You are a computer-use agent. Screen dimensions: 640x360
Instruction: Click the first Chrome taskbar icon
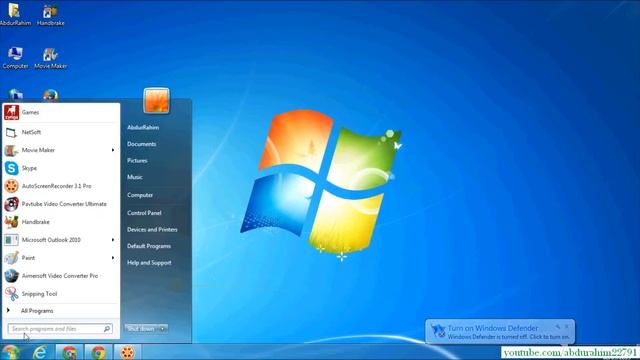69,352
